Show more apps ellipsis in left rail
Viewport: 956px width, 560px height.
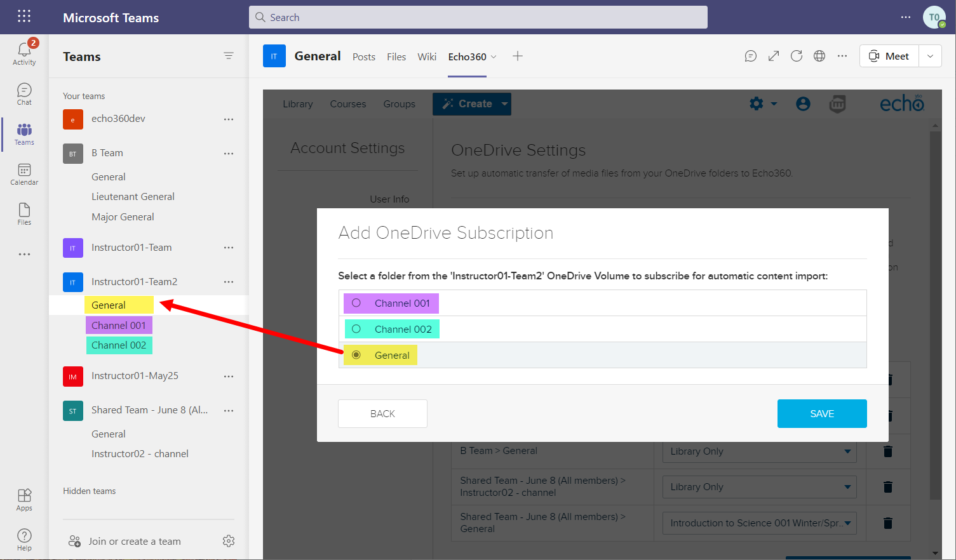24,254
